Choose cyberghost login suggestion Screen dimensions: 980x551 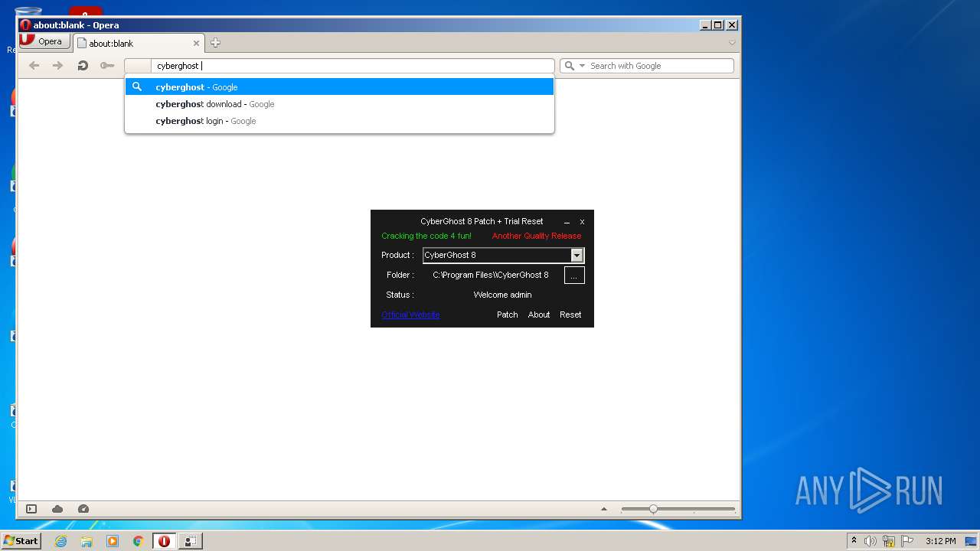coord(339,121)
